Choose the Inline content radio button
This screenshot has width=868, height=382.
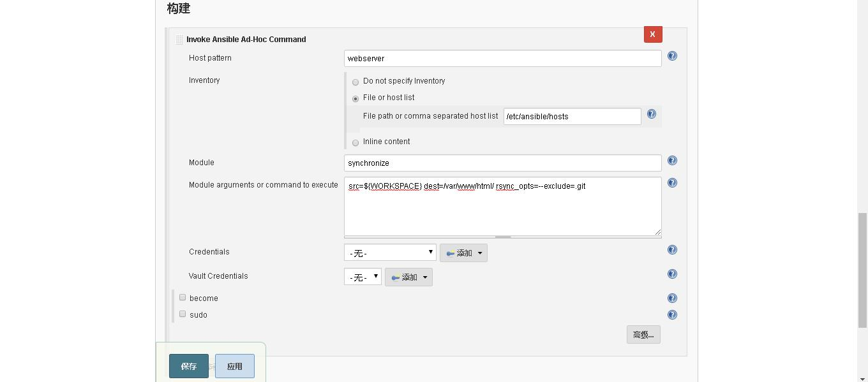tap(355, 143)
